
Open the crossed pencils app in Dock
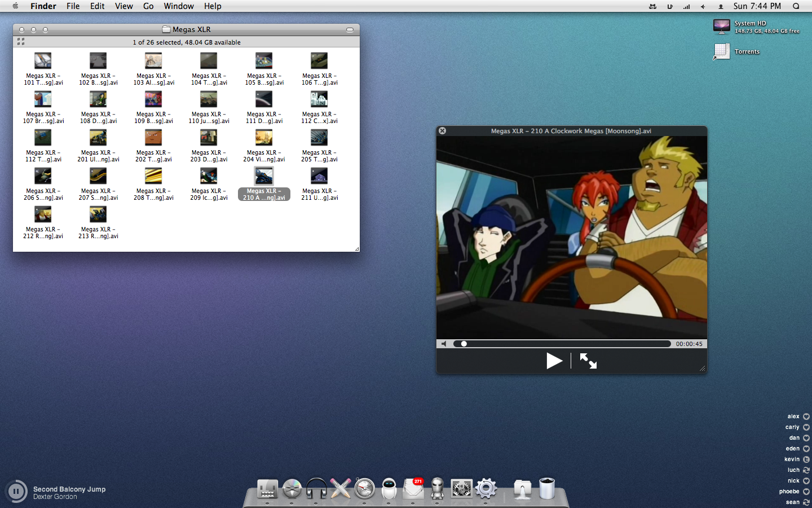click(341, 488)
